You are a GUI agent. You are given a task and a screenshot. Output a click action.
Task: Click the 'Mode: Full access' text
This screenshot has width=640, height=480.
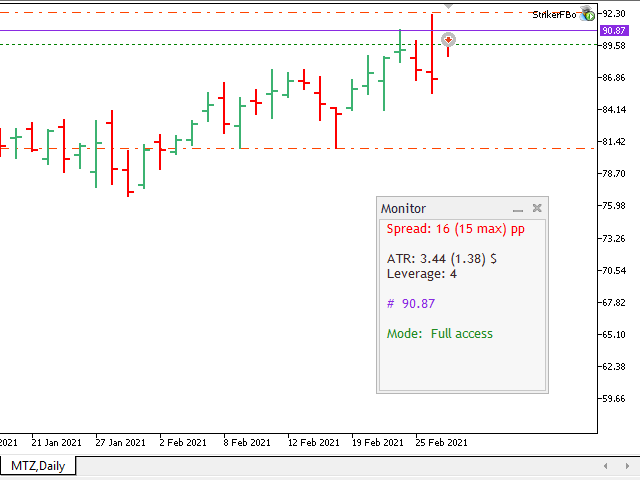click(x=440, y=334)
